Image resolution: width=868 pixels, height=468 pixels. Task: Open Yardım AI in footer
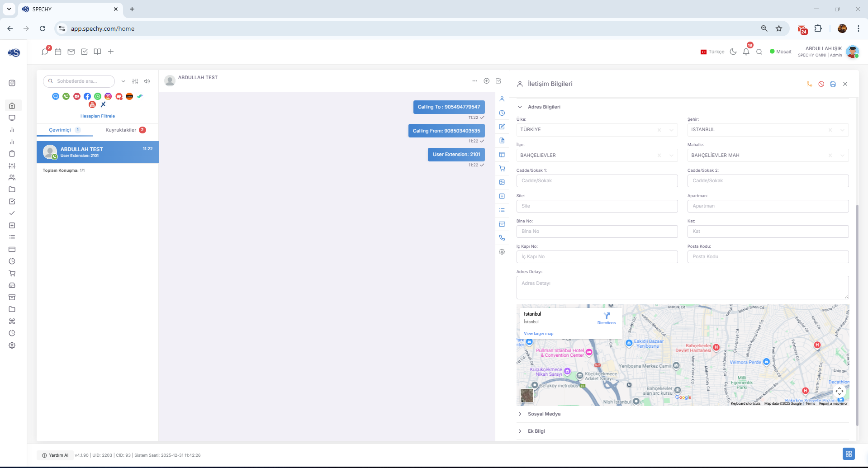[x=55, y=455]
